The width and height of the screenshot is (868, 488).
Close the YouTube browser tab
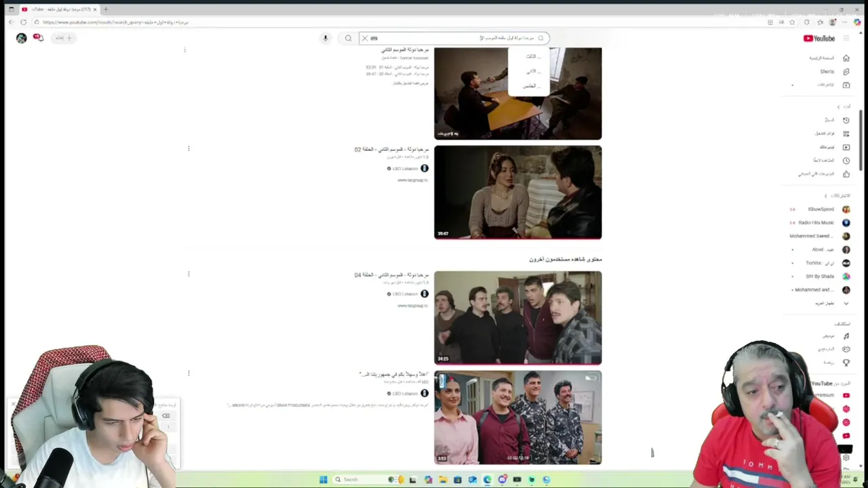pos(95,9)
